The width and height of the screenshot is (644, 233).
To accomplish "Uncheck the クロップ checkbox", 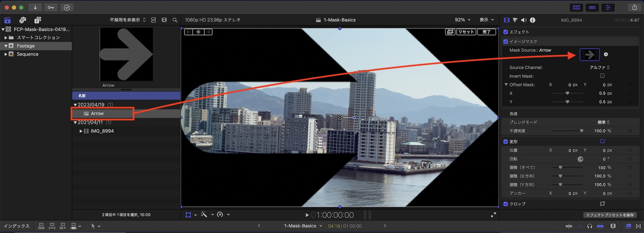I will pyautogui.click(x=506, y=204).
